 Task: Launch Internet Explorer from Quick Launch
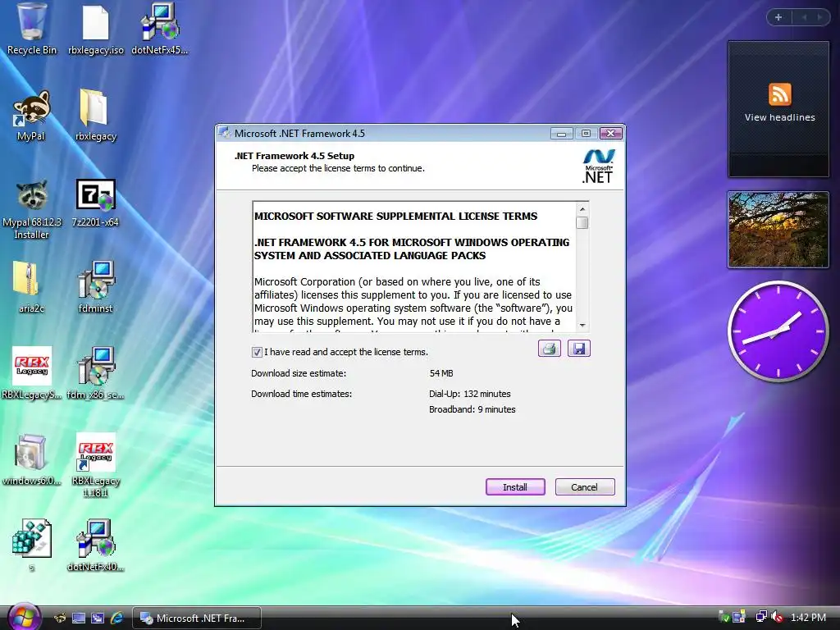[x=116, y=619]
